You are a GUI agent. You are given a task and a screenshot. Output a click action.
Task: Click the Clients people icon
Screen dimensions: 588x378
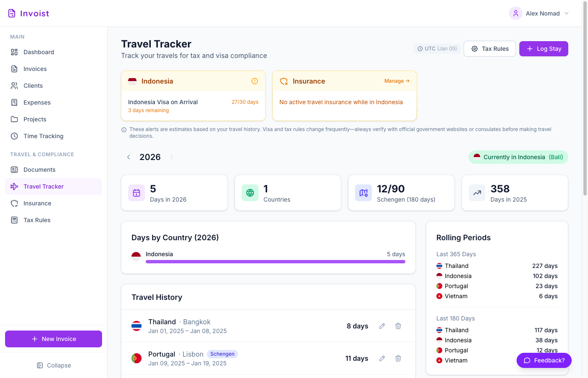[x=15, y=85]
